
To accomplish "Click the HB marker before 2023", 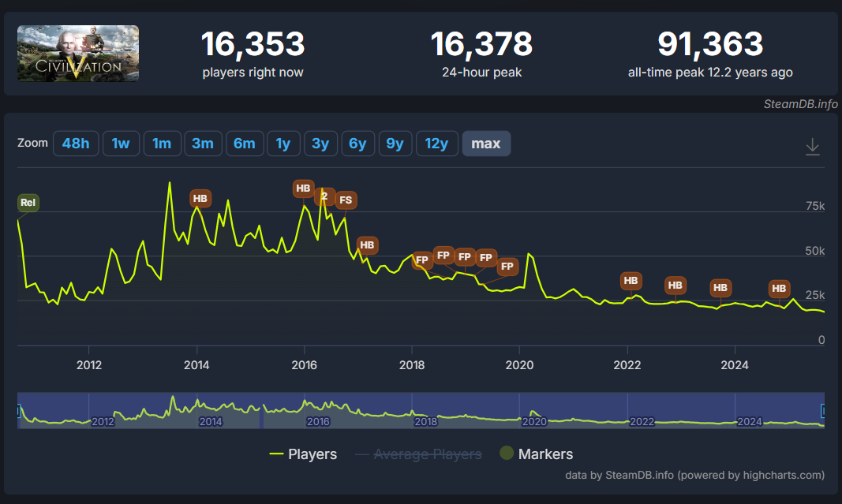I will (x=675, y=286).
